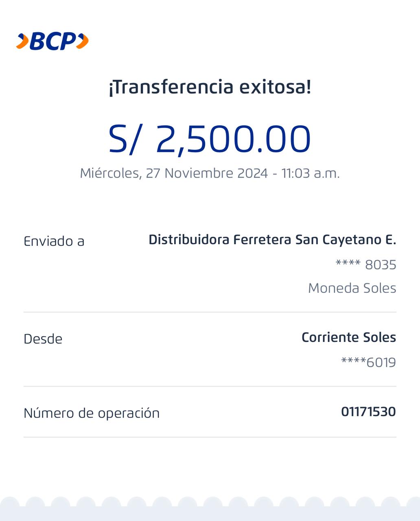Click the "Moneda Soles" text
Image resolution: width=420 pixels, height=521 pixels.
pos(352,288)
